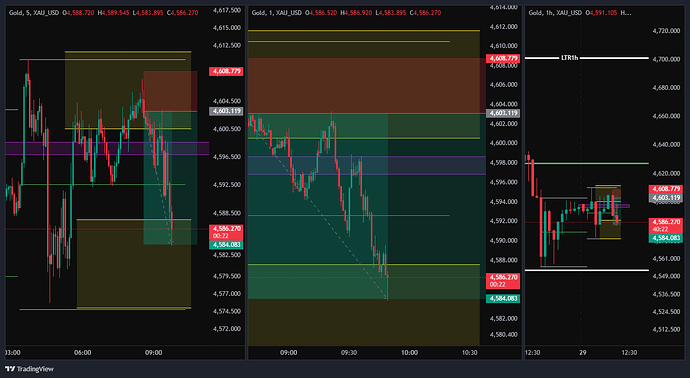
Task: Click red 4,586.270 label with 40:22 countdown
Action: pyautogui.click(x=666, y=225)
